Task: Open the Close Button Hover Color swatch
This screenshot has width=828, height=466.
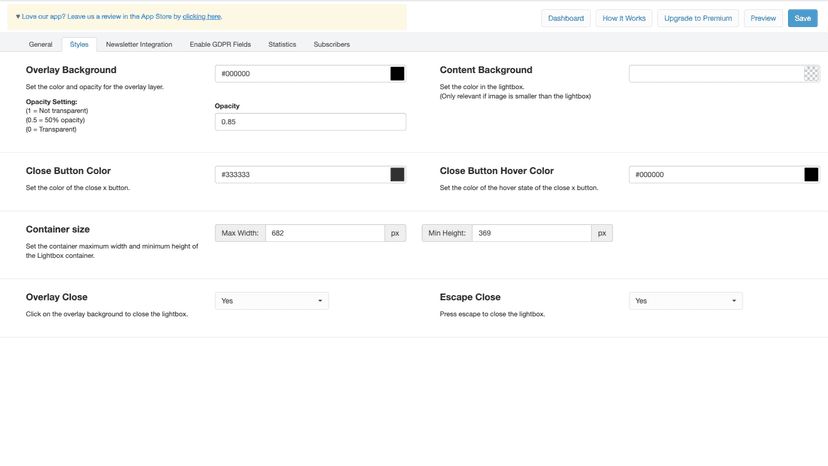Action: tap(811, 174)
